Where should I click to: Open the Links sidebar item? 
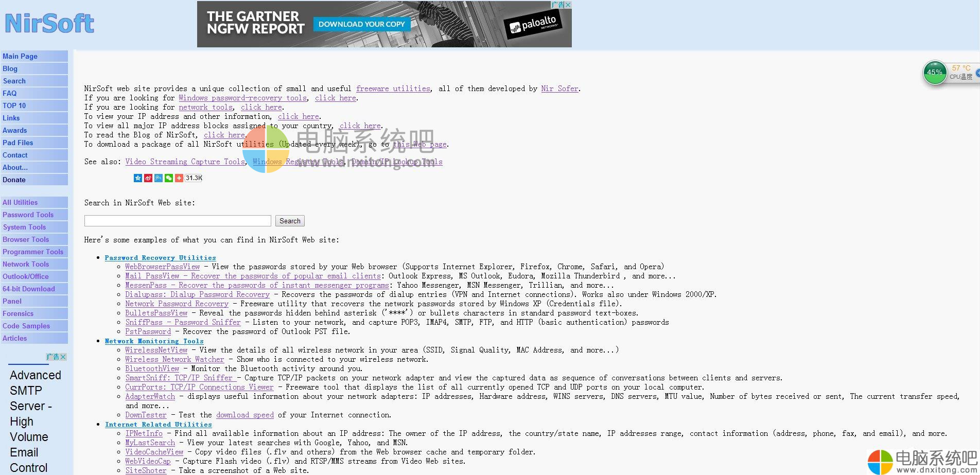[x=34, y=118]
